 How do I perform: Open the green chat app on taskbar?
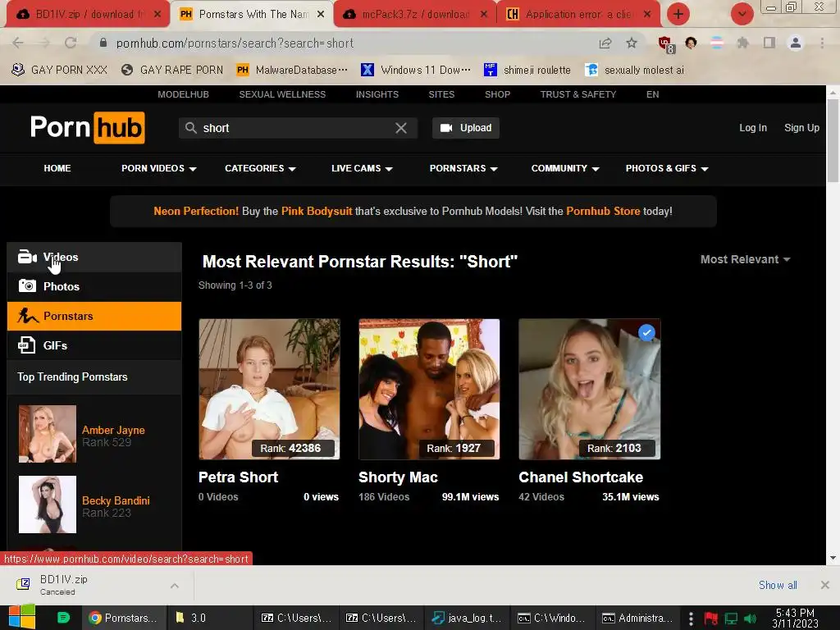point(63,618)
